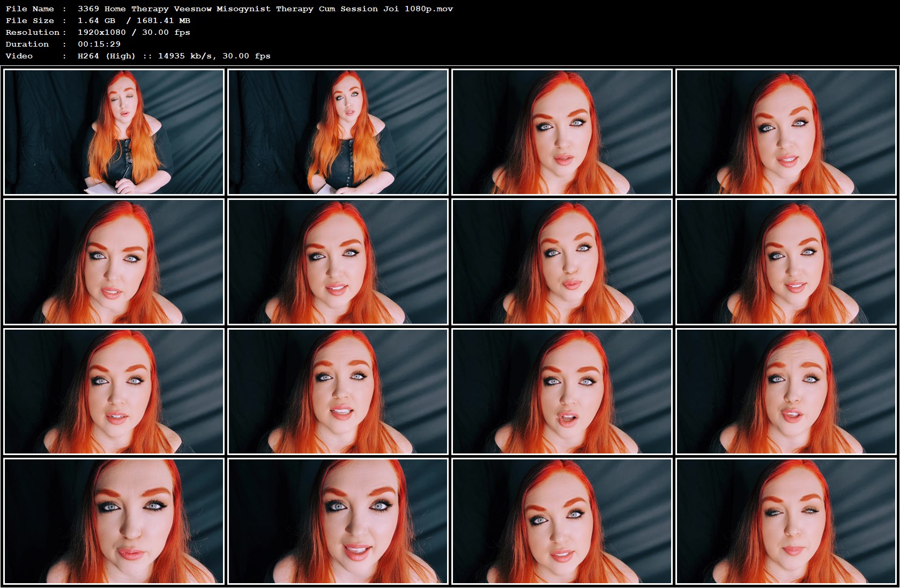
Task: Open the first thumbnail in row one
Action: coord(114,132)
